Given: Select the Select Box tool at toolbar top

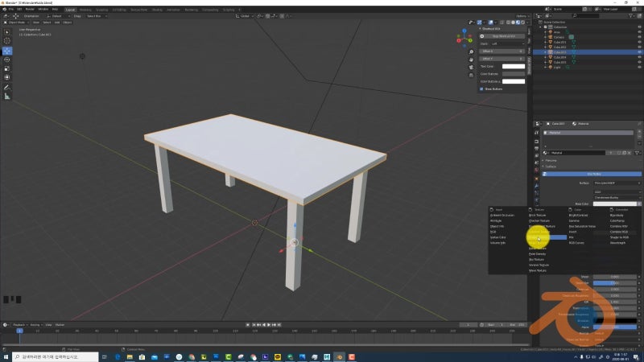Looking at the screenshot, I should (7, 32).
